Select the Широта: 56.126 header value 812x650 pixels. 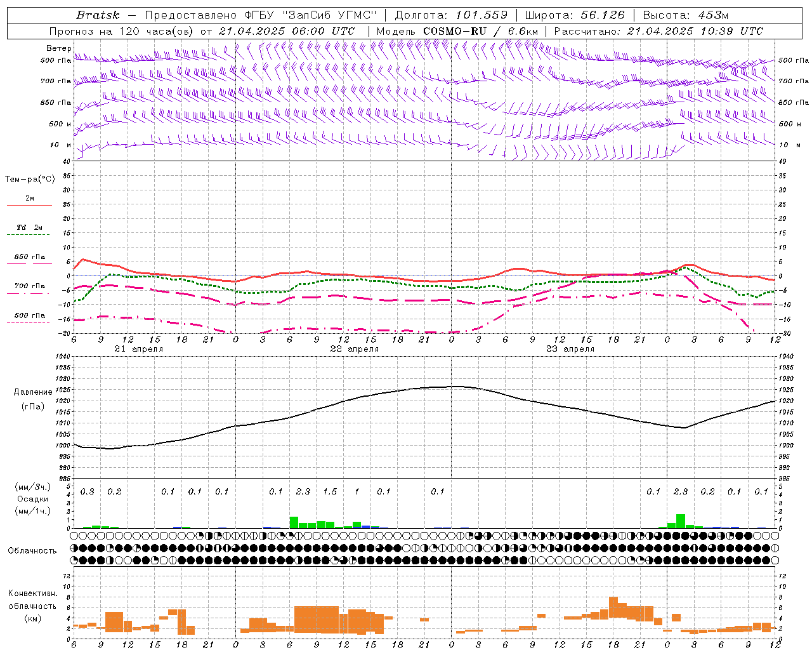[575, 15]
